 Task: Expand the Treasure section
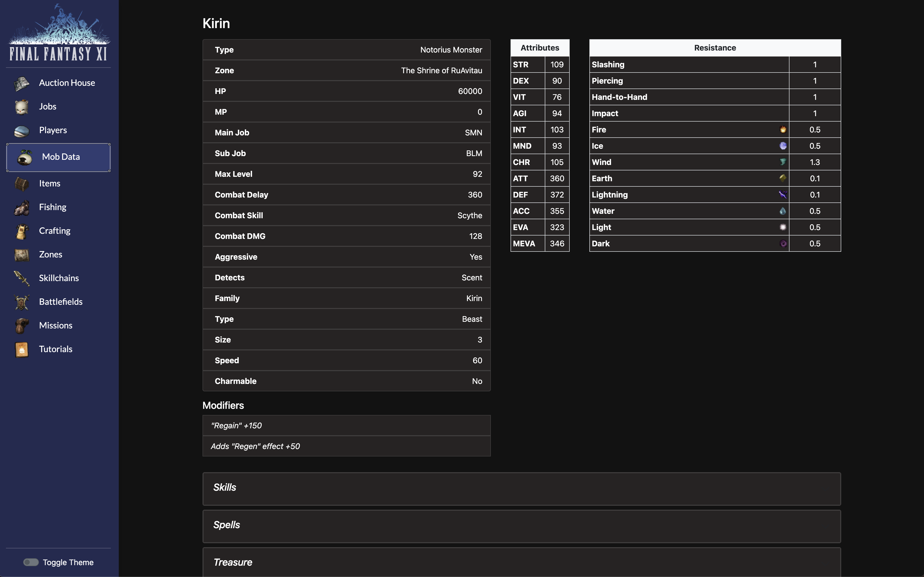click(x=233, y=562)
